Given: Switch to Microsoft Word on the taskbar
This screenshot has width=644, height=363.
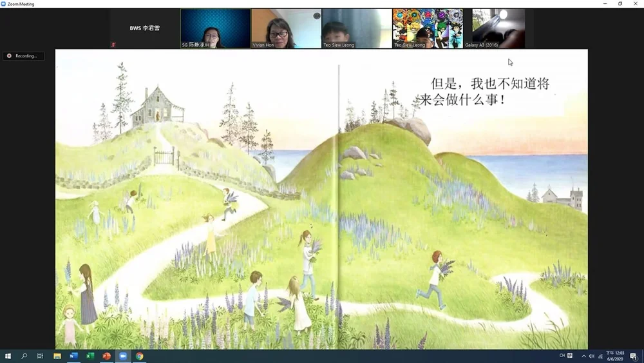Looking at the screenshot, I should pos(73,356).
